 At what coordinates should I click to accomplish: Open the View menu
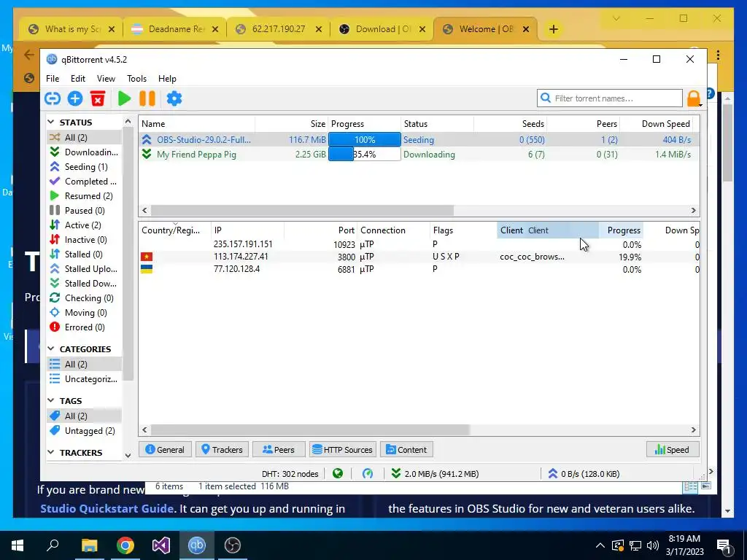click(106, 79)
